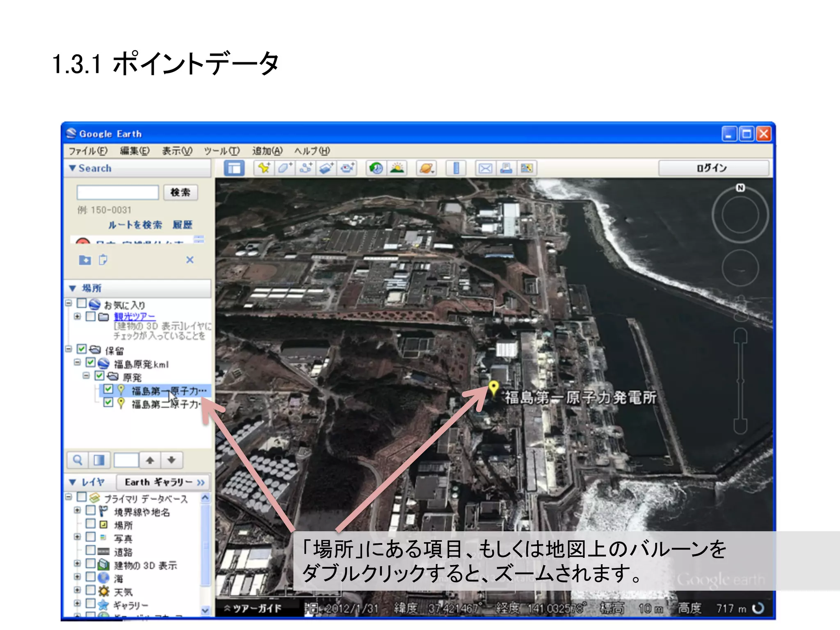The image size is (840, 630).
Task: Open the 追加(A) menu
Action: click(x=267, y=151)
